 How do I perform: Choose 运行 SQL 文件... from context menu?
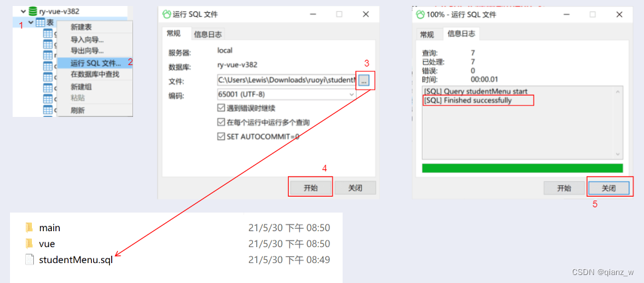click(95, 62)
